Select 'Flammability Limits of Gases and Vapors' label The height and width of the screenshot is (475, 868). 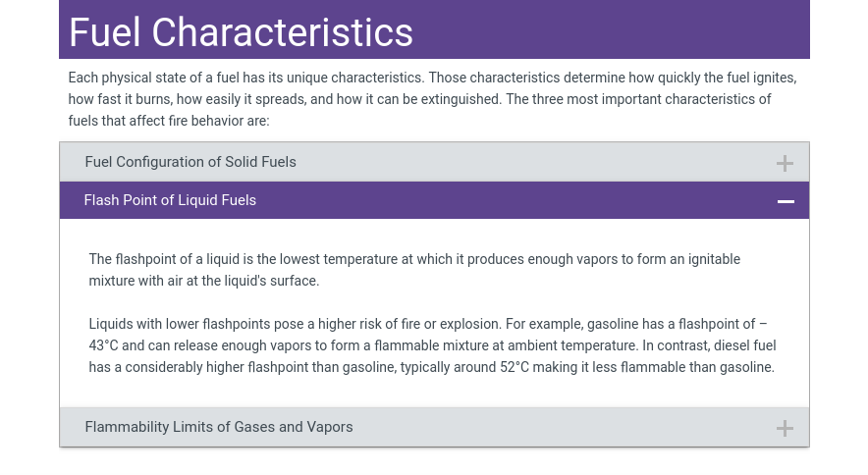[219, 427]
